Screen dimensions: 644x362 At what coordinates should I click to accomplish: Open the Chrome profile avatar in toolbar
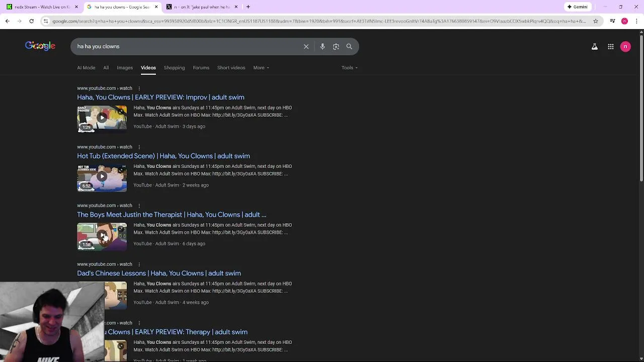coord(624,21)
